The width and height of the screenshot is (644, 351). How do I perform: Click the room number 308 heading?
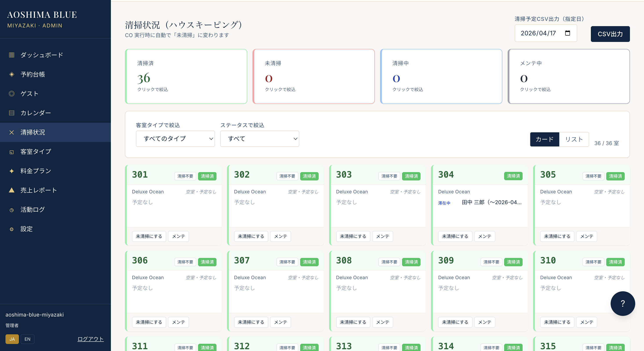[x=344, y=260]
